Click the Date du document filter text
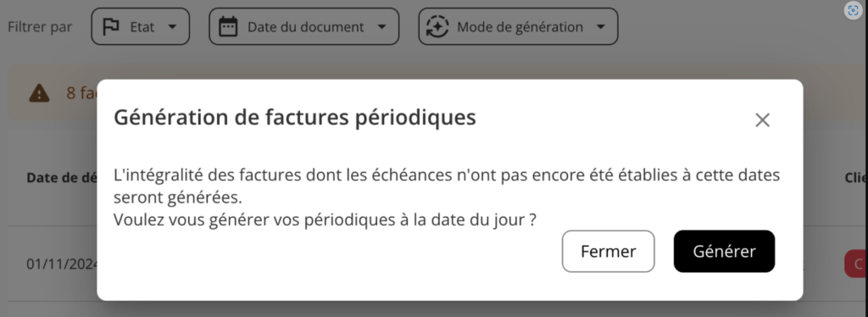868x317 pixels. pos(305,26)
